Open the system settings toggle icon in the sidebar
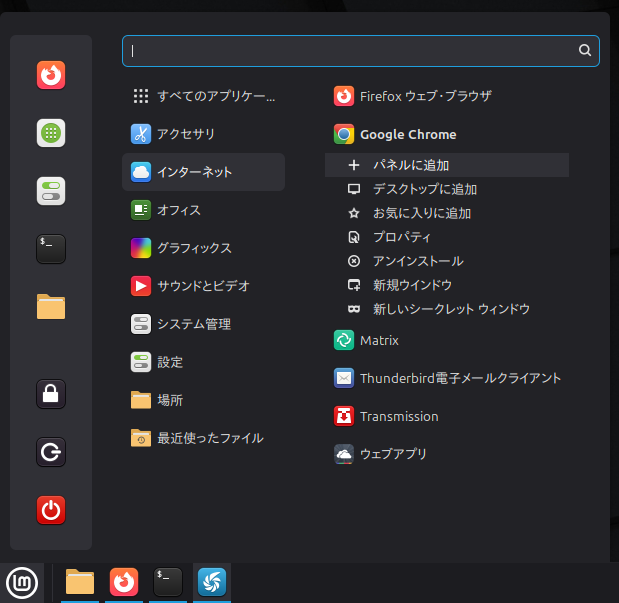This screenshot has height=603, width=619. coord(51,191)
